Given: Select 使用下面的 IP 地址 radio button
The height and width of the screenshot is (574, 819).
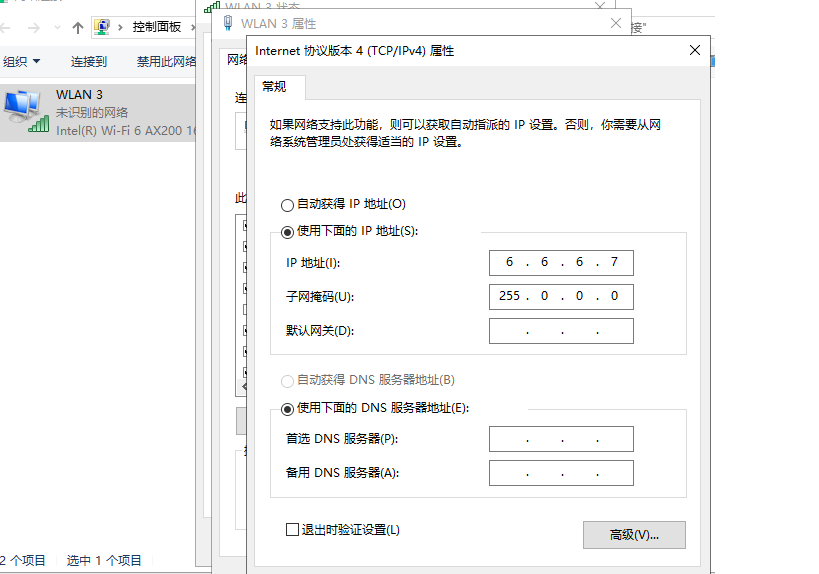Looking at the screenshot, I should pyautogui.click(x=288, y=232).
